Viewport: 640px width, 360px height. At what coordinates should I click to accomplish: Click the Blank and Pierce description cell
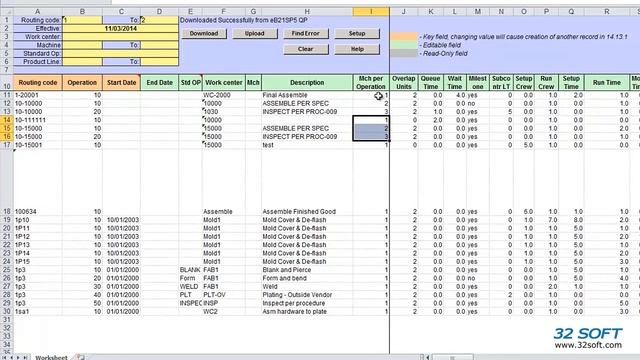click(307, 270)
